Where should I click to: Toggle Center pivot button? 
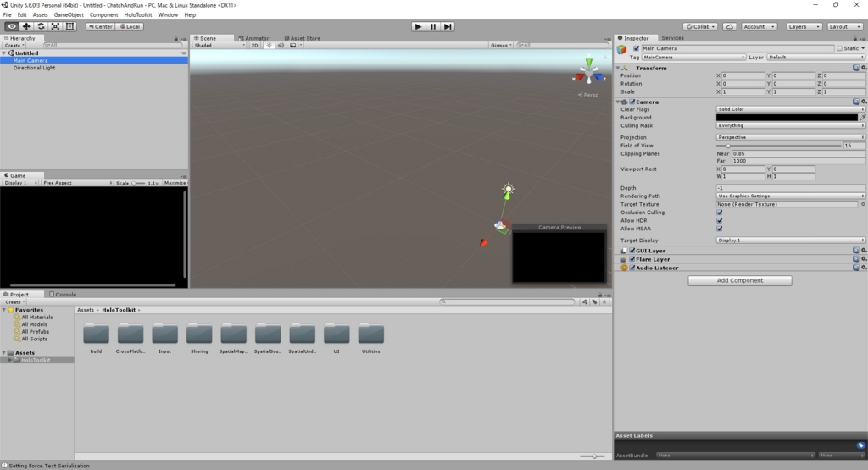pyautogui.click(x=100, y=26)
